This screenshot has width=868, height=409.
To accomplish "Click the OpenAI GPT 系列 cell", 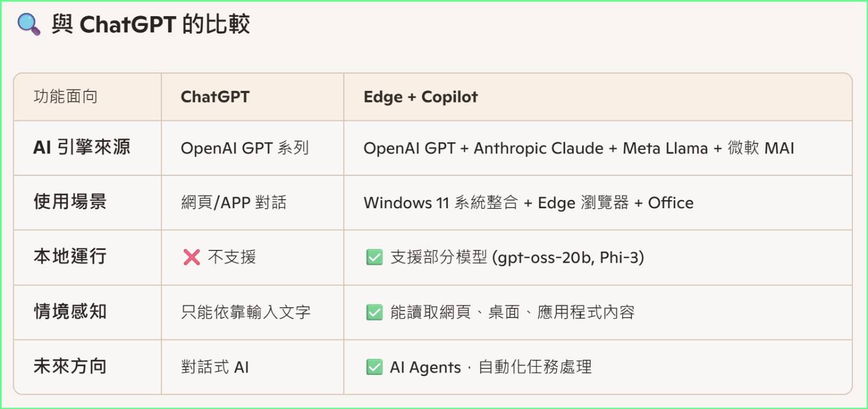I will [244, 148].
